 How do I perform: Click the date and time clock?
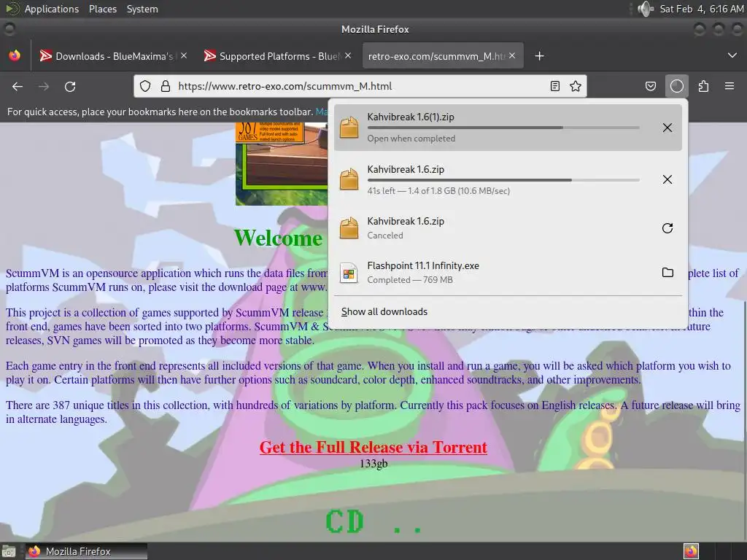(x=701, y=9)
